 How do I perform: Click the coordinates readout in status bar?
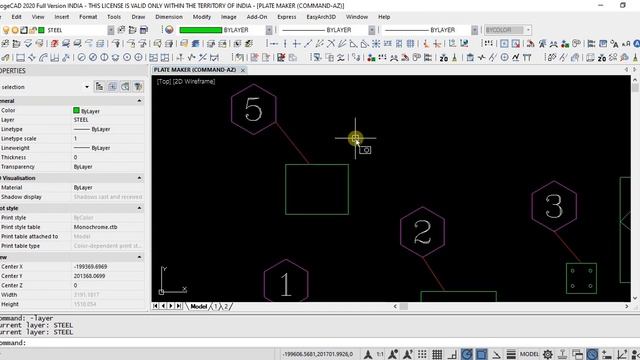(318, 354)
